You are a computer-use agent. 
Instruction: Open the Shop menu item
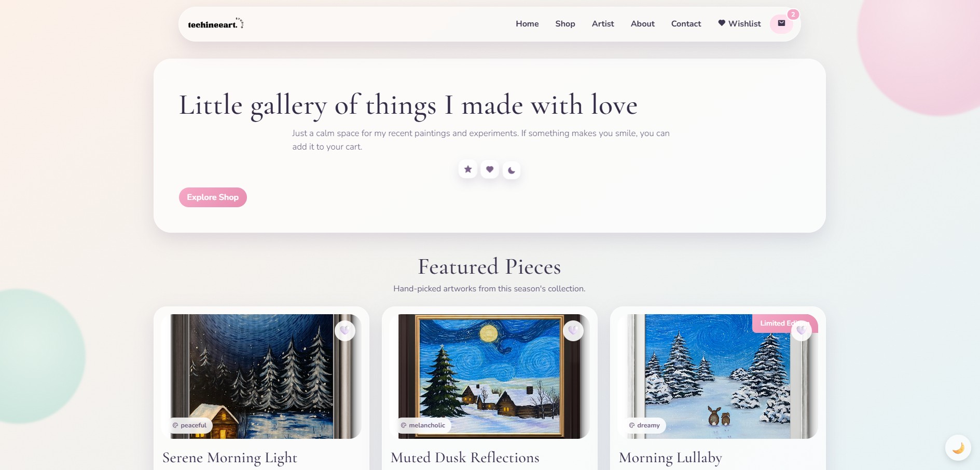tap(565, 23)
